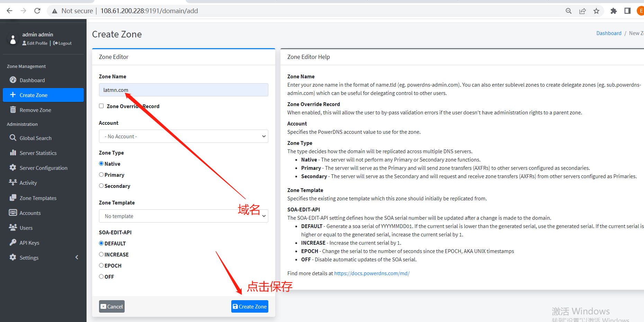Click the Cancel button
This screenshot has height=322, width=644.
click(111, 306)
